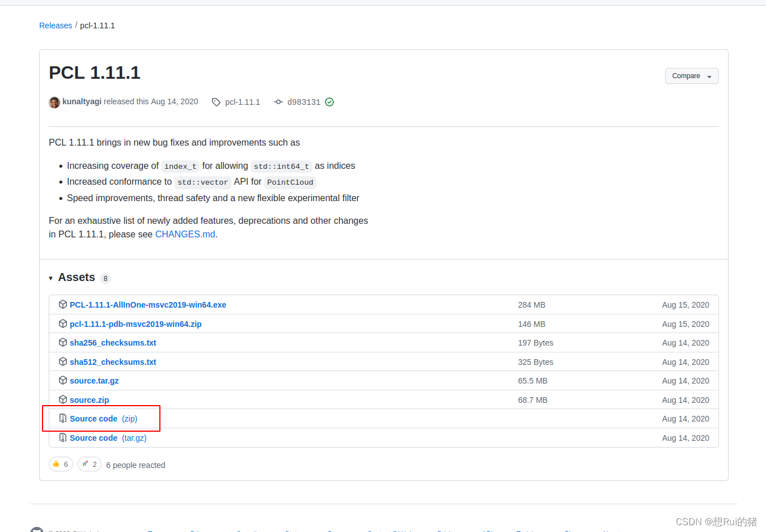Toggle the rocket reaction
Image resolution: width=766 pixels, height=532 pixels.
point(89,463)
